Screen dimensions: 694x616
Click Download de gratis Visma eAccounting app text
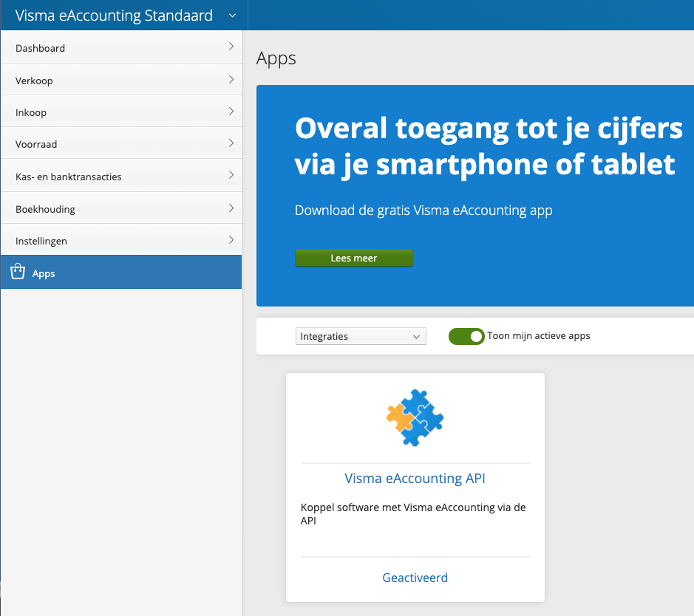coord(423,211)
